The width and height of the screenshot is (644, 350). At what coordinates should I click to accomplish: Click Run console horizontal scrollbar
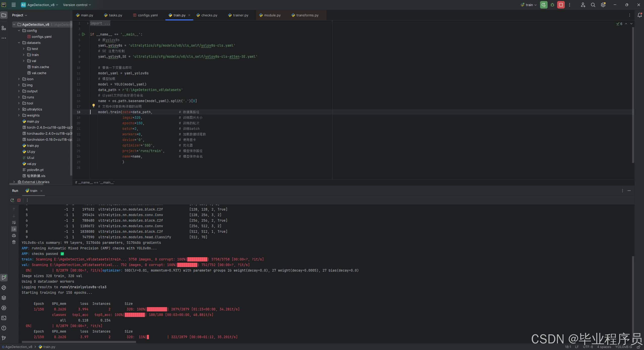79,342
